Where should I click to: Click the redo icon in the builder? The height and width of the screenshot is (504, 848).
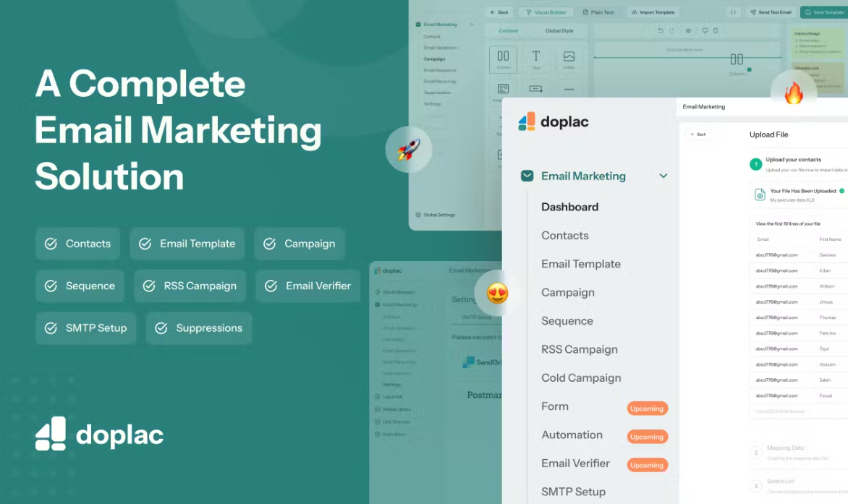(671, 31)
